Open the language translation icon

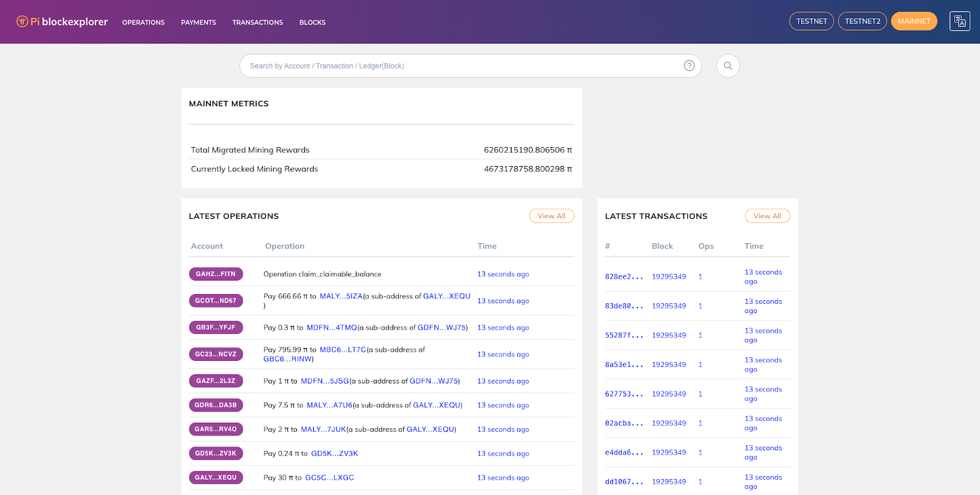coord(959,21)
